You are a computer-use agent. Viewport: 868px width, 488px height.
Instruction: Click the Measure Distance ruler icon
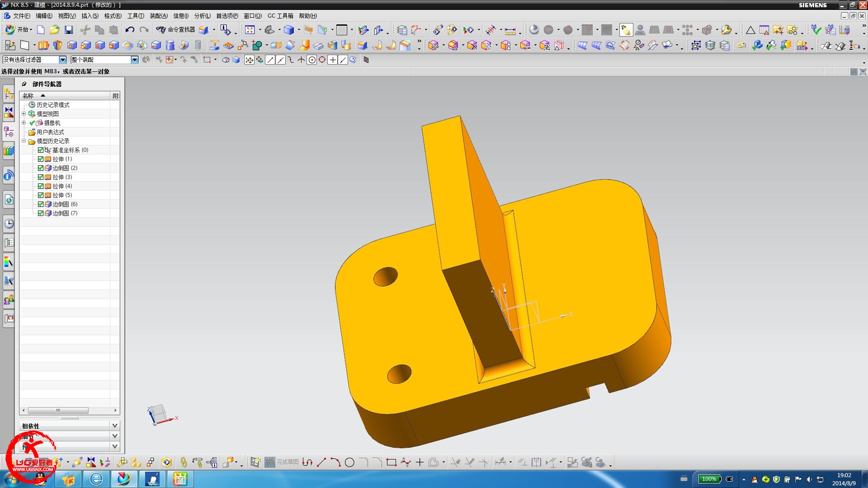coord(510,30)
